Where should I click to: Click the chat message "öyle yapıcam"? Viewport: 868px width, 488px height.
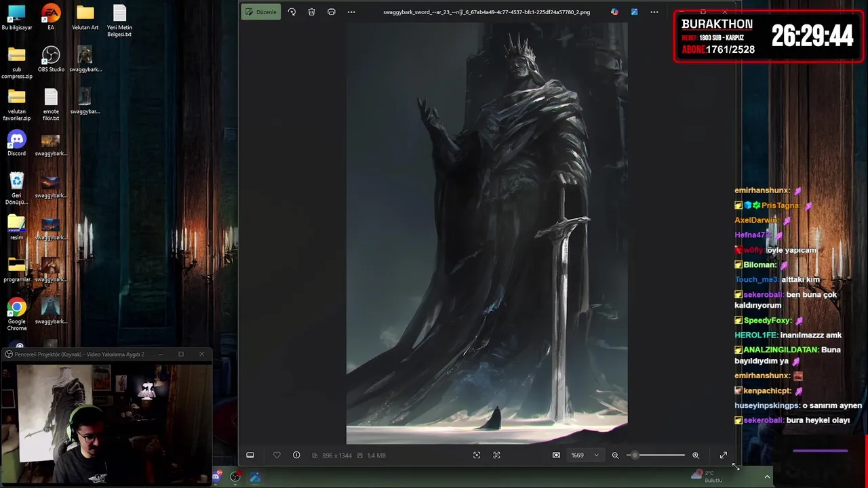click(x=791, y=250)
